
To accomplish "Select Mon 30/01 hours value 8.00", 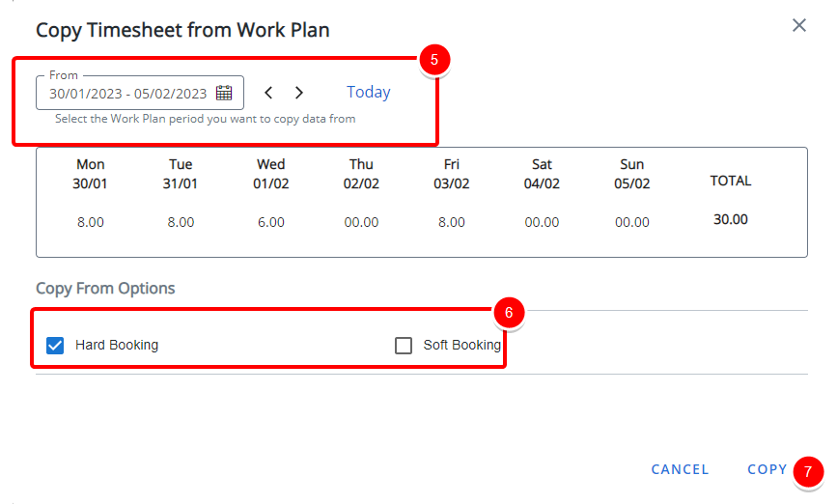I will click(x=90, y=222).
